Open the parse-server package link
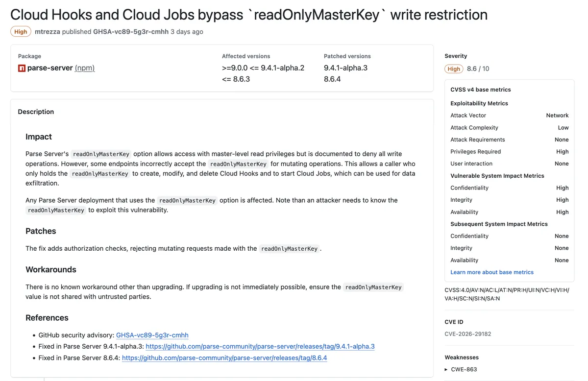588x381 pixels. pyautogui.click(x=50, y=68)
